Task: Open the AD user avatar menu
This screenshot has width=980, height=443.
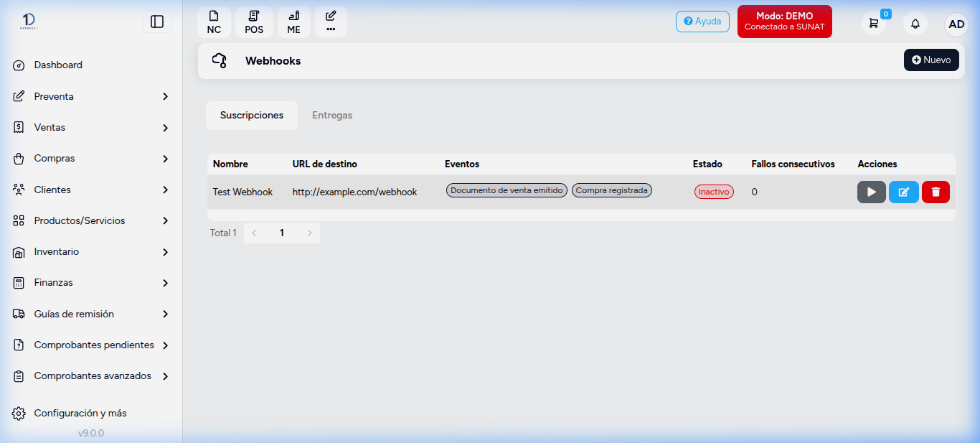Action: tap(956, 24)
